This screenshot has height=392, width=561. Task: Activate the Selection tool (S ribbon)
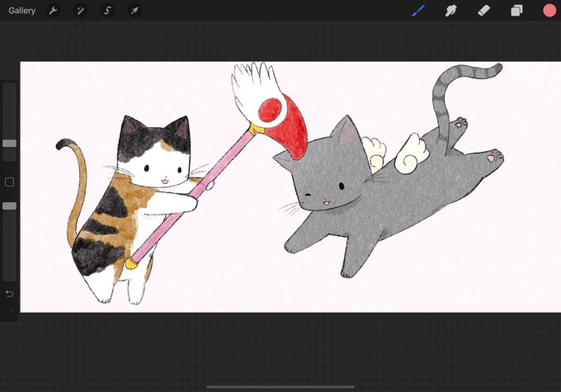click(x=107, y=11)
